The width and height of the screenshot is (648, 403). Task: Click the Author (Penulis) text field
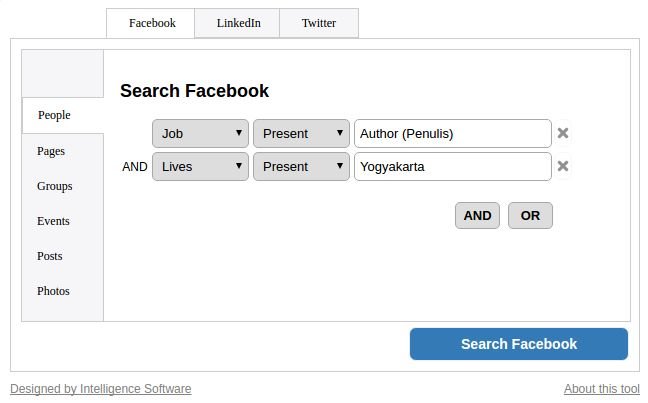tap(453, 134)
